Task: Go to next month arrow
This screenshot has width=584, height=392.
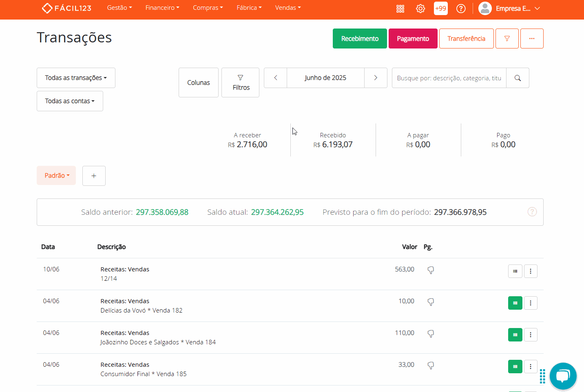Action: [x=376, y=78]
